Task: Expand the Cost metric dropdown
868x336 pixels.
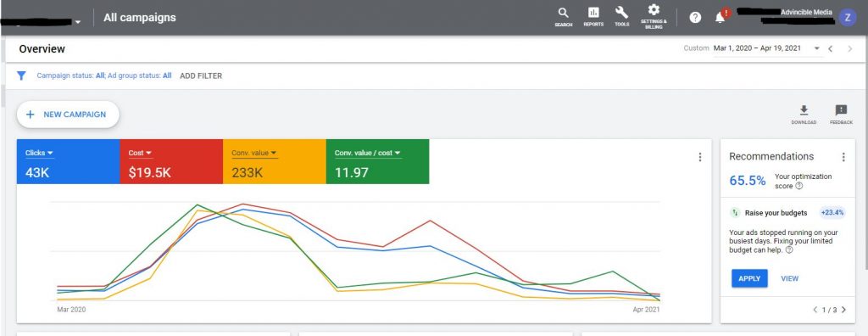Action: coord(140,153)
